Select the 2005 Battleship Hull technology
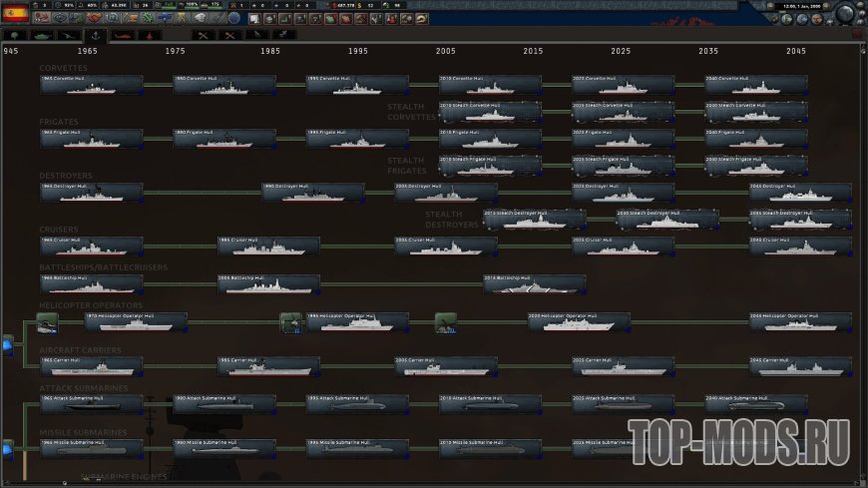868x488 pixels. click(268, 284)
